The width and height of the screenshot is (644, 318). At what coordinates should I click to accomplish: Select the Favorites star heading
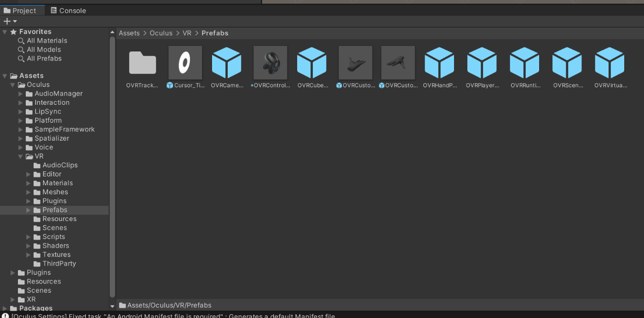coord(31,32)
